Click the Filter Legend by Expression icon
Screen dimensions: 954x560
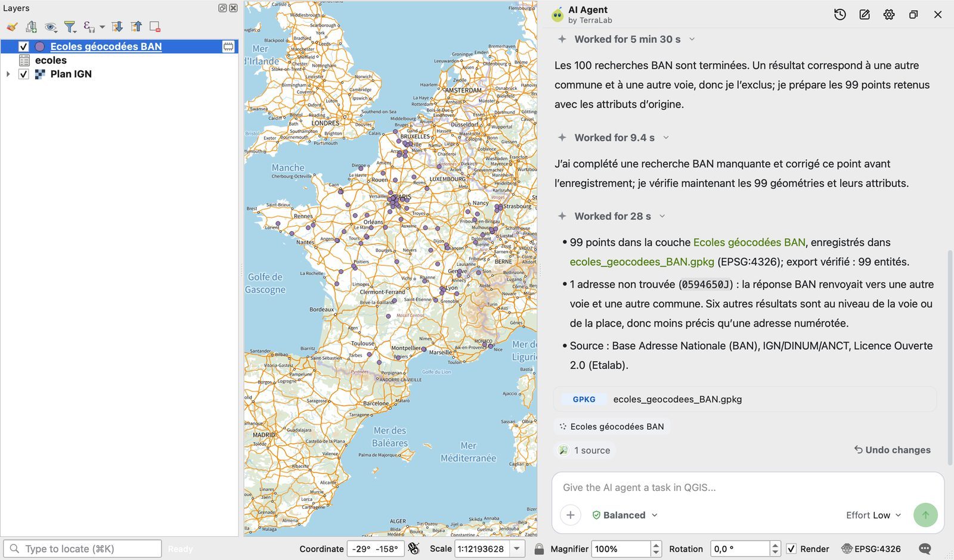(89, 27)
